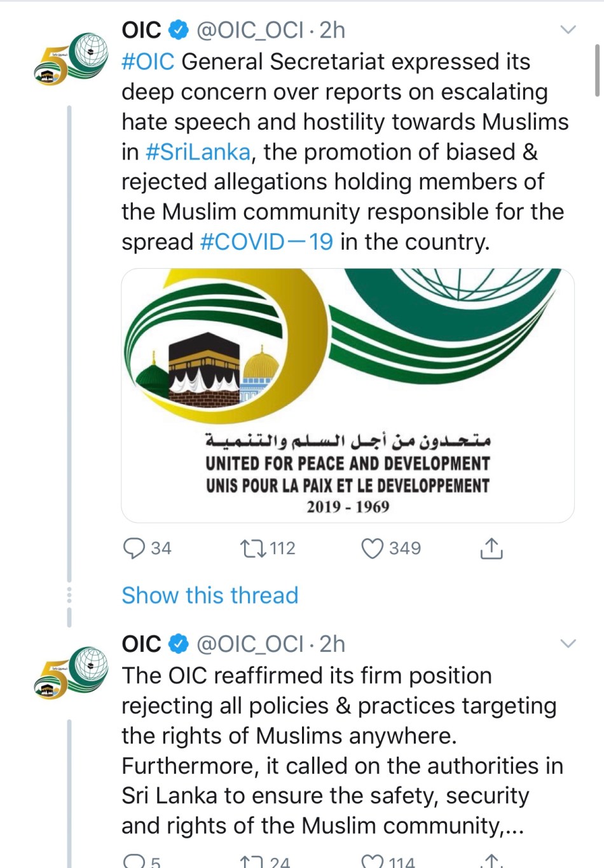
Task: Expand the second tweet's options chevron
Action: 567,644
